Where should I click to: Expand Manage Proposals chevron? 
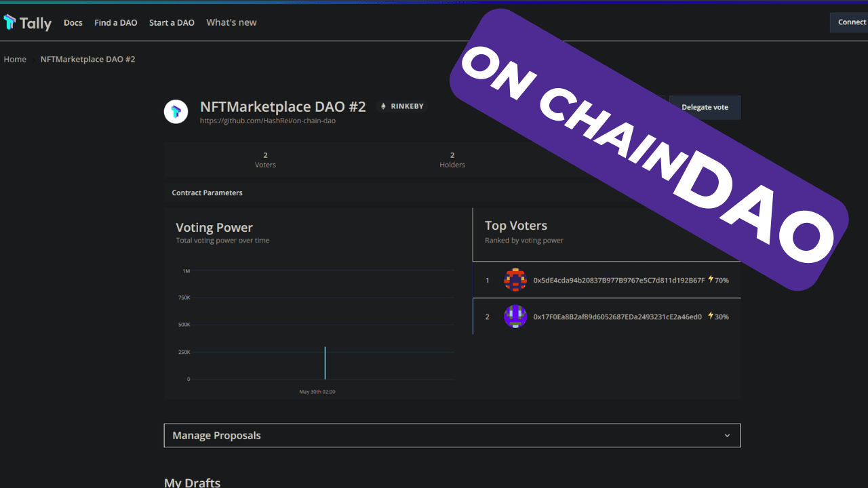727,436
